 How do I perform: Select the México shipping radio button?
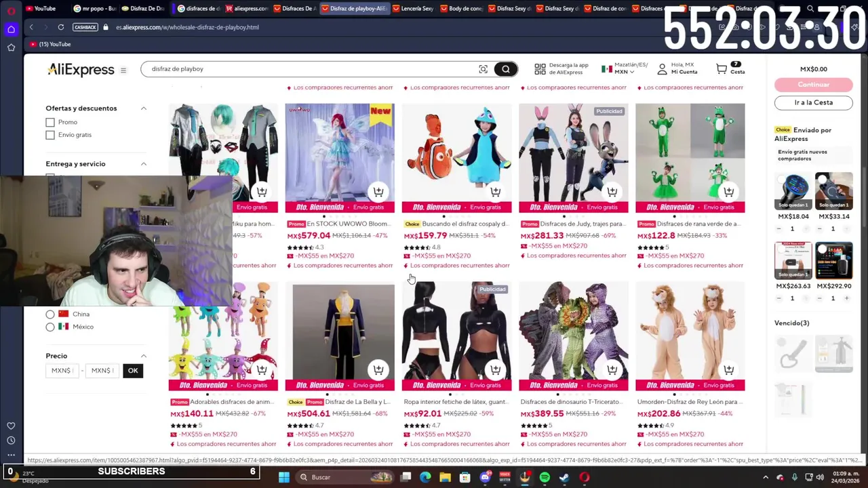pos(50,327)
